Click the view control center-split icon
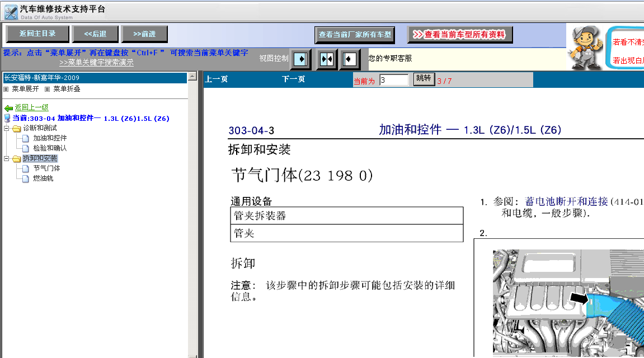 point(327,59)
